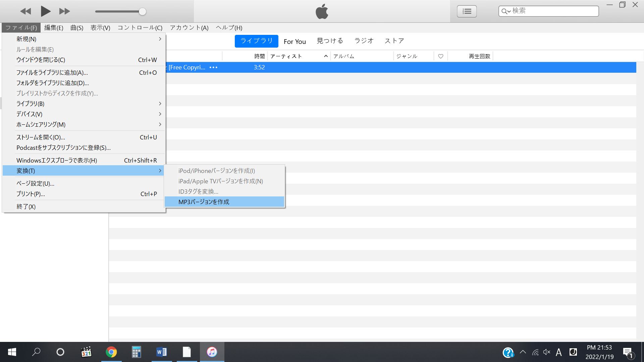
Task: Choose Podcastをサブスクリプションに登録(S)...
Action: tap(84, 148)
